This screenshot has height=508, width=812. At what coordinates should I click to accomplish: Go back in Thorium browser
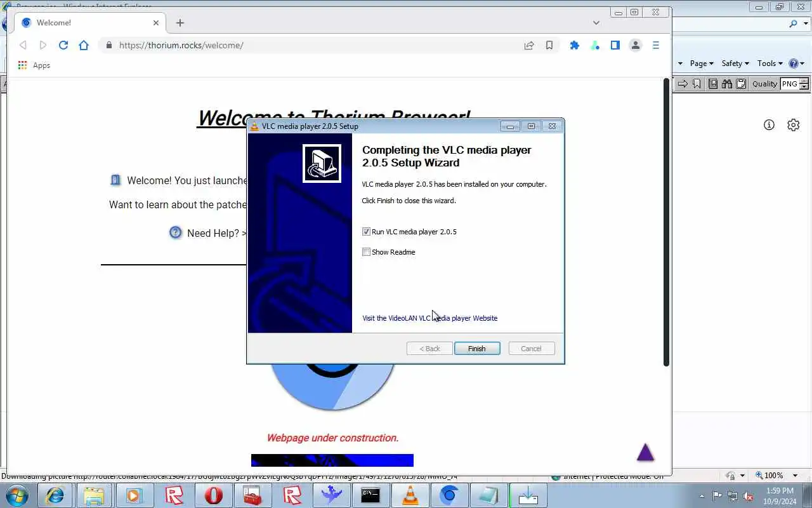23,45
